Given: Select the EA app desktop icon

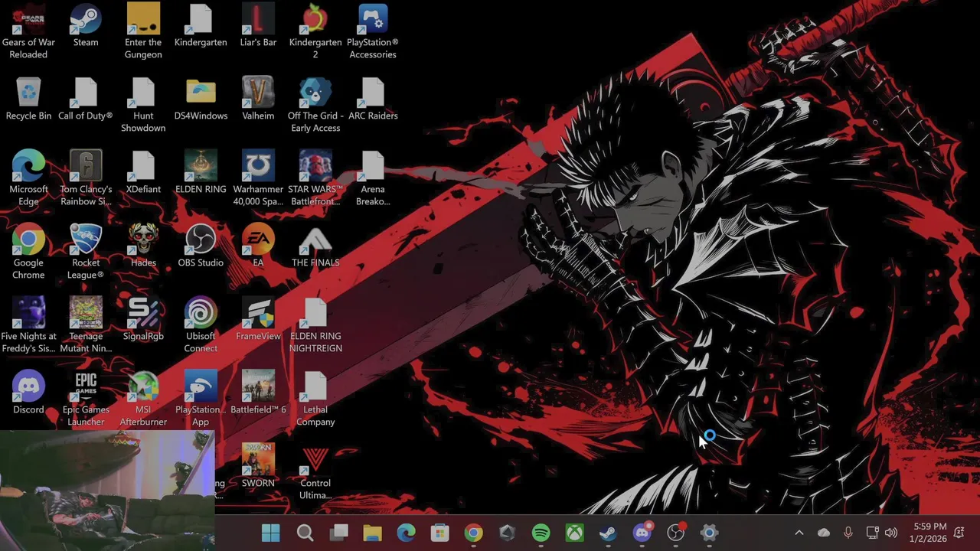Looking at the screenshot, I should click(258, 246).
